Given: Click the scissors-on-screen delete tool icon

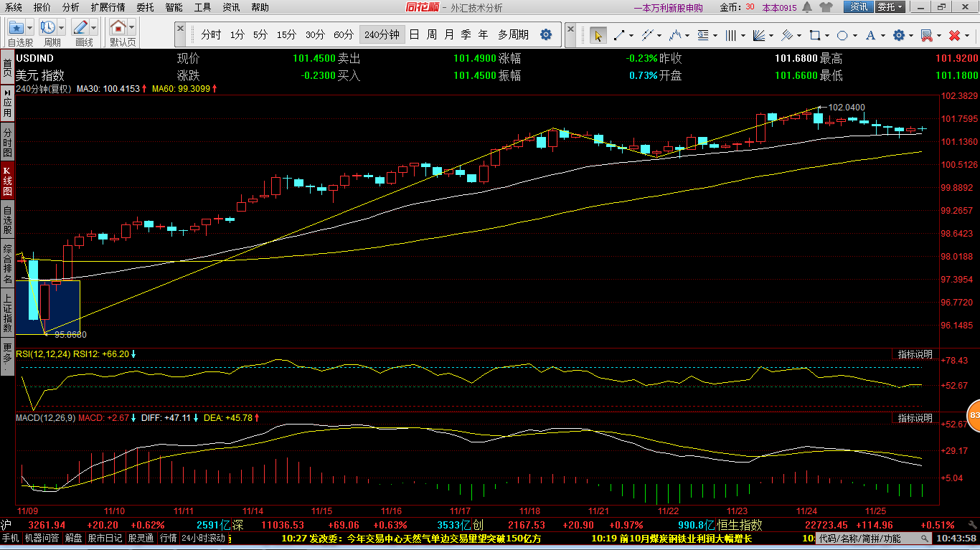Looking at the screenshot, I should click(926, 35).
